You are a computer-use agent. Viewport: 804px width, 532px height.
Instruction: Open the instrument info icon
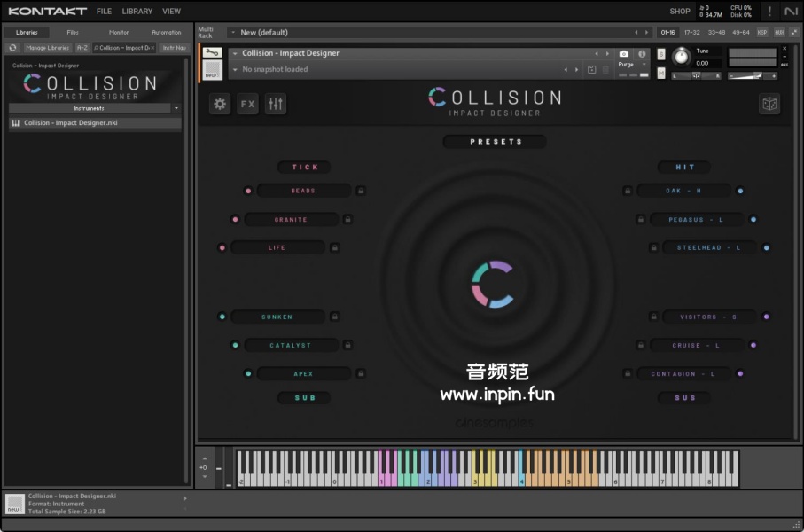tap(642, 54)
